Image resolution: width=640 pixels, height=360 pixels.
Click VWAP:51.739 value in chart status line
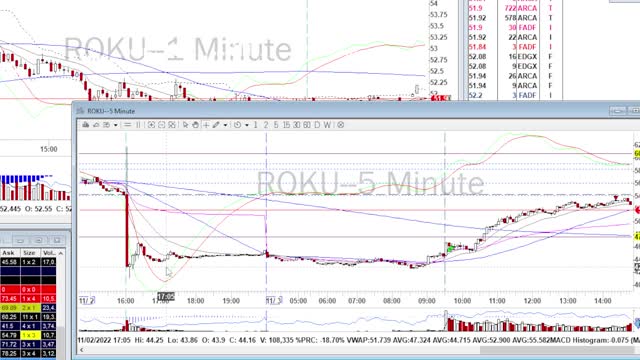point(369,340)
